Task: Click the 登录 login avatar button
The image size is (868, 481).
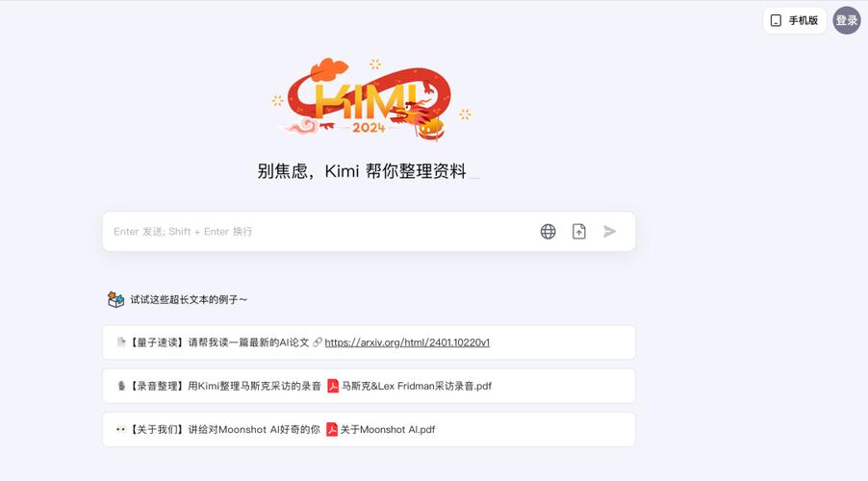Action: (847, 20)
